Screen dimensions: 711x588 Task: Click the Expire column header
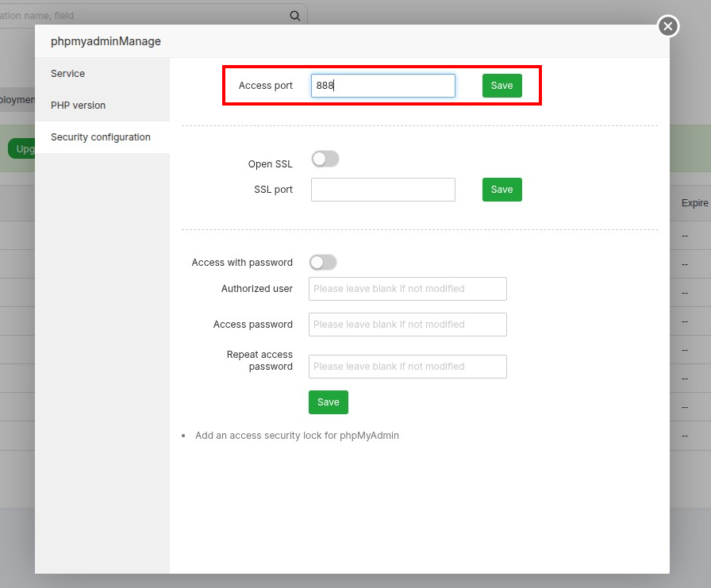(694, 203)
